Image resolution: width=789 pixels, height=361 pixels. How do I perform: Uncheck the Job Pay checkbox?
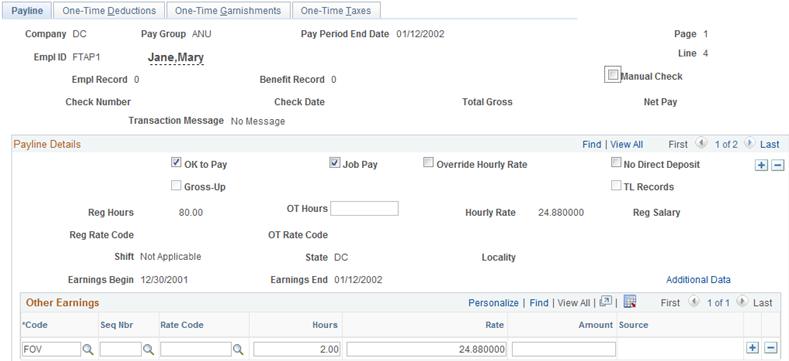(x=335, y=163)
